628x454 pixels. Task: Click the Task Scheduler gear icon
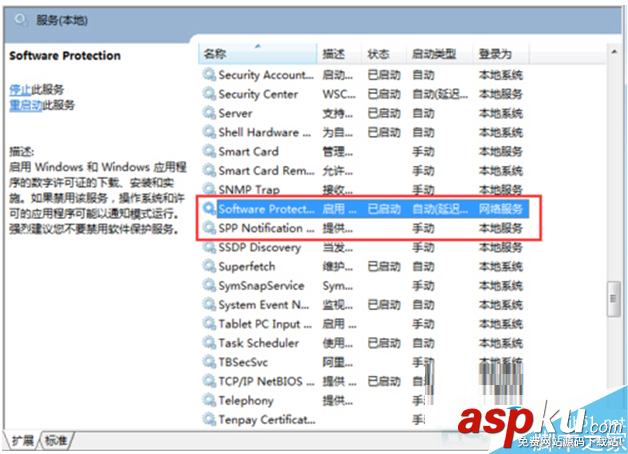click(209, 343)
